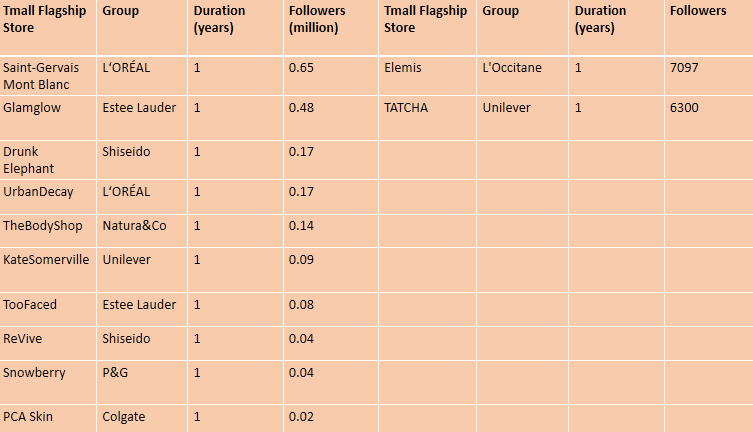The height and width of the screenshot is (432, 753).
Task: Click the PCA Skin cell
Action: [48, 419]
